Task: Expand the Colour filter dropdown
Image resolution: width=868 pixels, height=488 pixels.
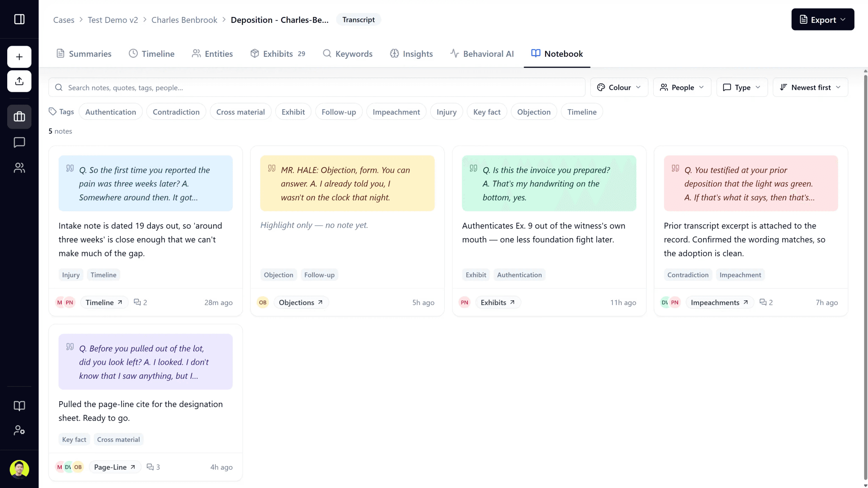Action: pos(619,87)
